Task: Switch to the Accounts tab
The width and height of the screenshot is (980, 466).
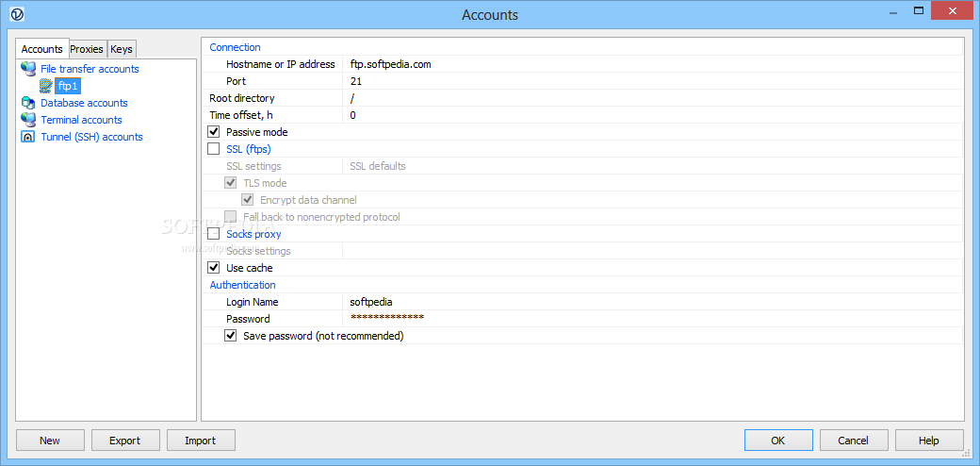Action: (41, 49)
